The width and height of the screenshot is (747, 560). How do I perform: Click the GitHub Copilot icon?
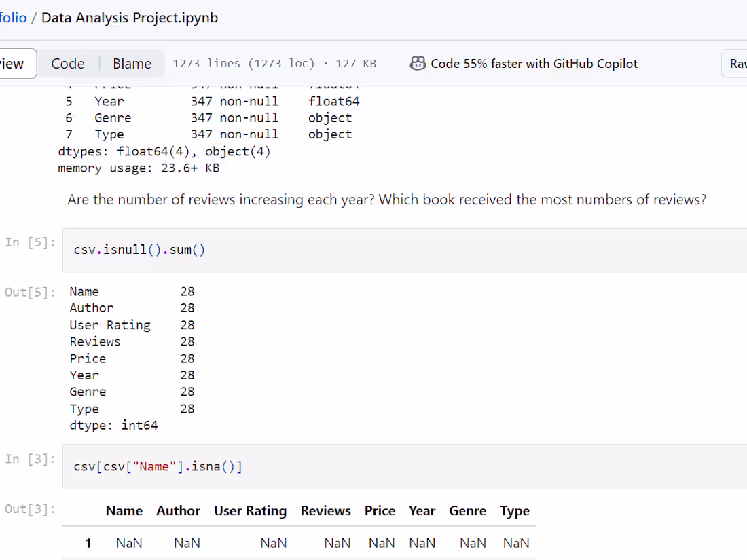[x=418, y=63]
